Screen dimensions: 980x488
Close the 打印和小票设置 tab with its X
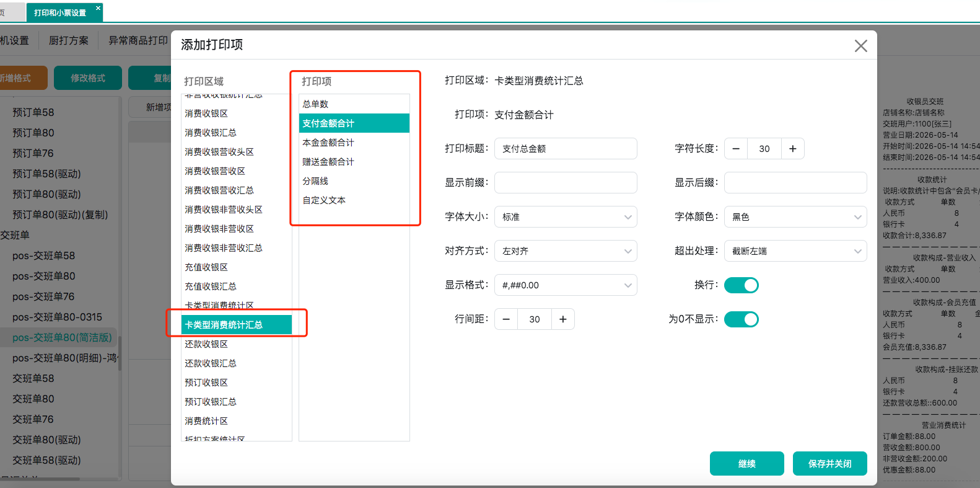tap(98, 8)
